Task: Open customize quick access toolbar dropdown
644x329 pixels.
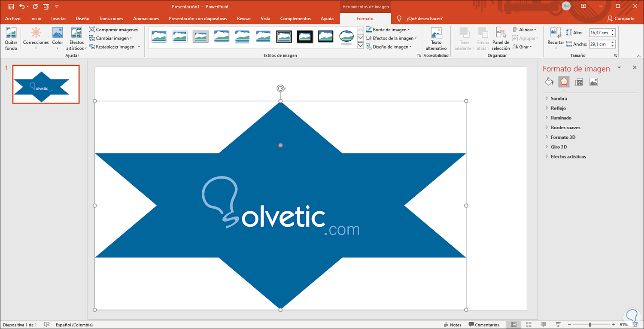Action: tap(57, 6)
